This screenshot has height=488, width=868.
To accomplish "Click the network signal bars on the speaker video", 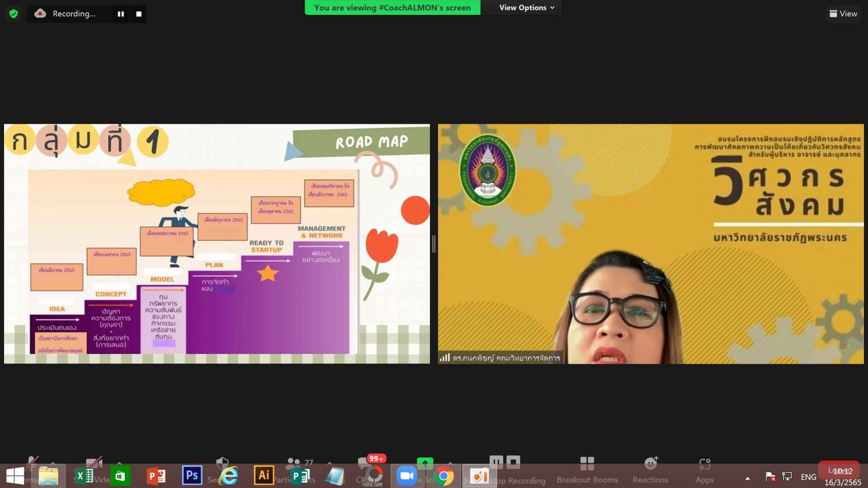I will 445,357.
